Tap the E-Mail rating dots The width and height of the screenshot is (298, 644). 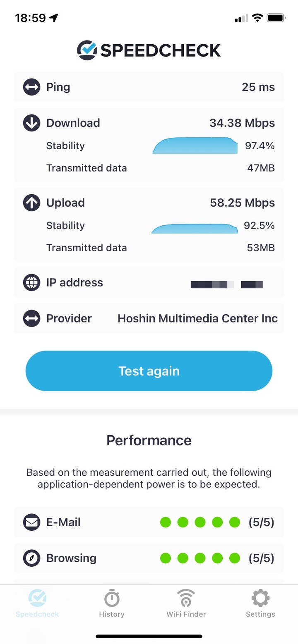(x=200, y=522)
